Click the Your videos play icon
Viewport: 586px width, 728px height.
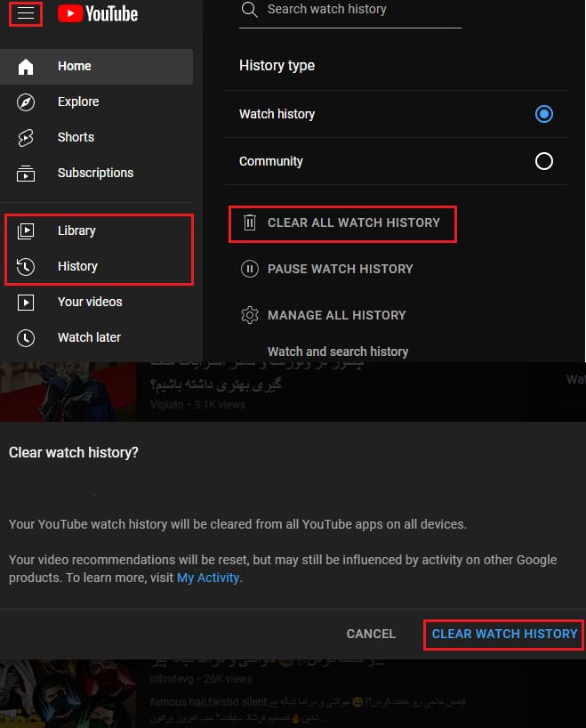[26, 303]
